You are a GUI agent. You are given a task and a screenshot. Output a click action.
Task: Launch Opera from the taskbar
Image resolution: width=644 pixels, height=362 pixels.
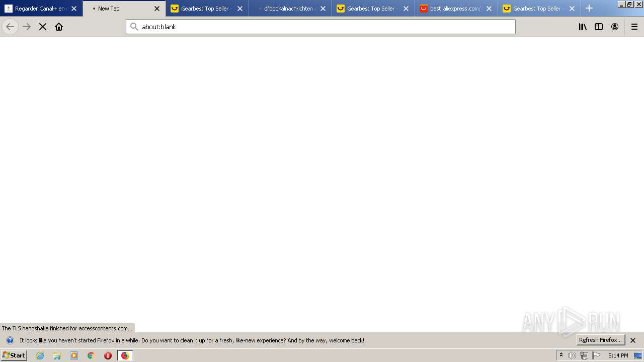click(x=108, y=355)
